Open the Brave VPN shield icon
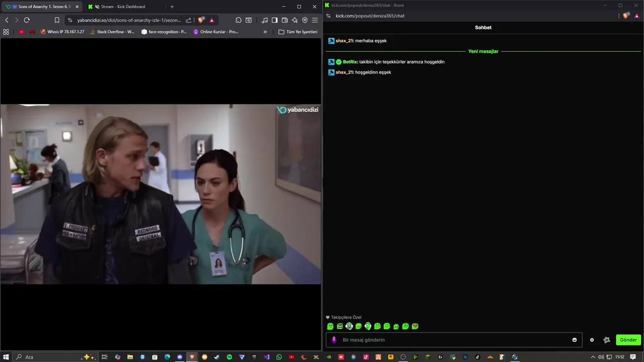Viewport: 644px width, 362px height. click(305, 20)
